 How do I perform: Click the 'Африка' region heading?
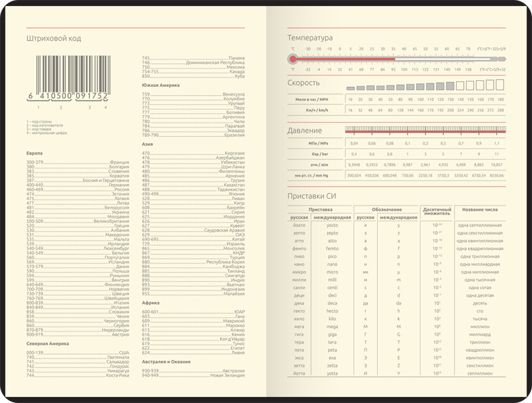(151, 303)
